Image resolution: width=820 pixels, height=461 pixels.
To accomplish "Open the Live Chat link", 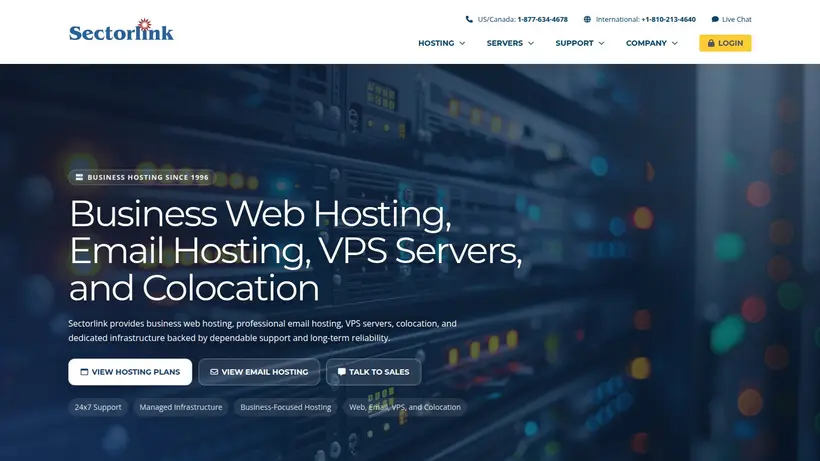I will tap(732, 19).
